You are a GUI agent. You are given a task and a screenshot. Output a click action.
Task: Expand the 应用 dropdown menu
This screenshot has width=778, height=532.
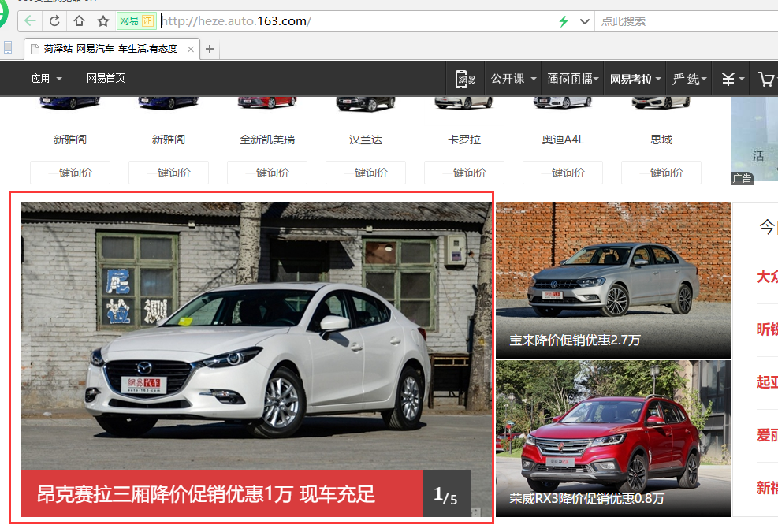47,78
